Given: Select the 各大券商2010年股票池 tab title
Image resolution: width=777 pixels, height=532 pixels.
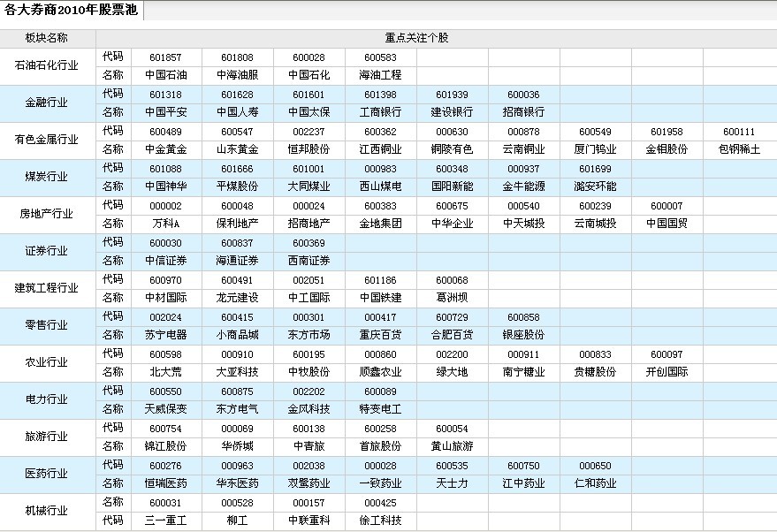Looking at the screenshot, I should pyautogui.click(x=72, y=10).
